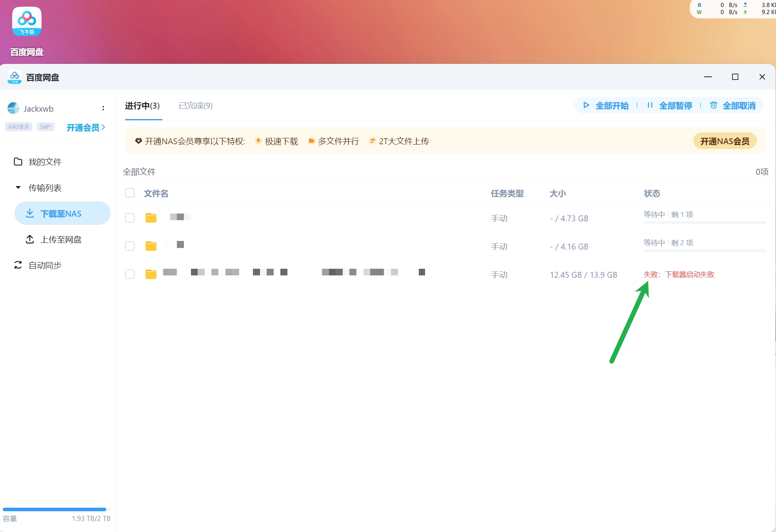Click the Jackxwb user avatar
Viewport: 776px width, 532px height.
pyautogui.click(x=13, y=109)
